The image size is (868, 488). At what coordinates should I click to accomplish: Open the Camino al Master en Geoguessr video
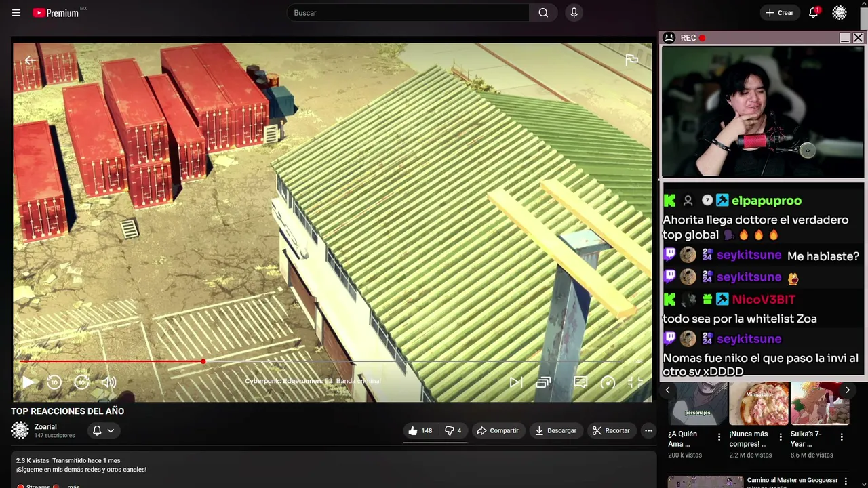[x=792, y=481]
